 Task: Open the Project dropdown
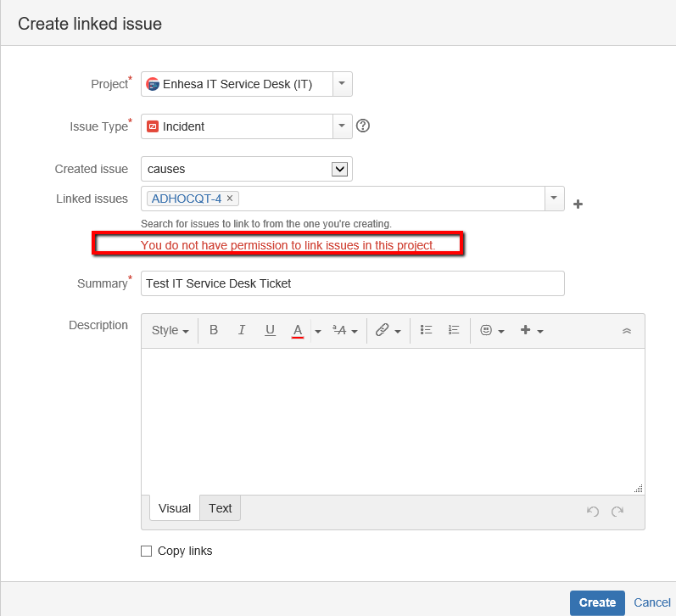(x=343, y=84)
